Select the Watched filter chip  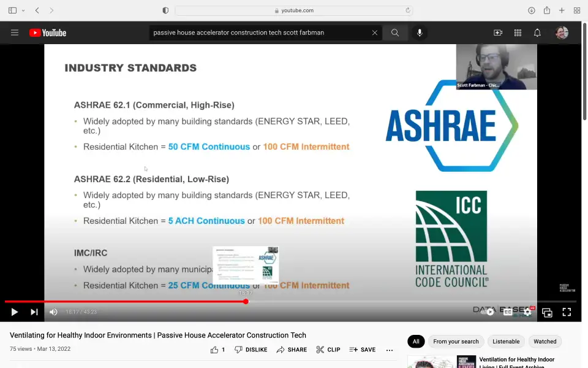click(x=545, y=342)
